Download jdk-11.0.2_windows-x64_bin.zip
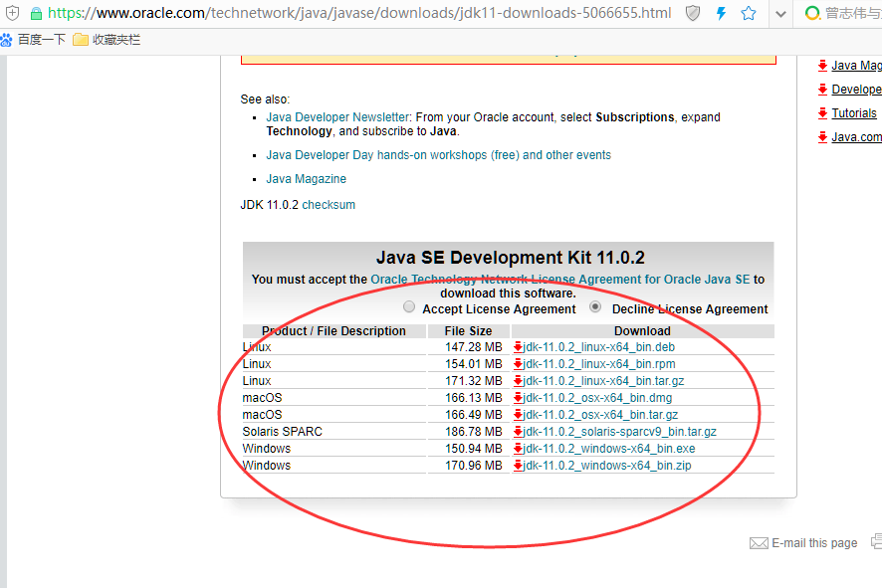The height and width of the screenshot is (588, 882). 607,466
